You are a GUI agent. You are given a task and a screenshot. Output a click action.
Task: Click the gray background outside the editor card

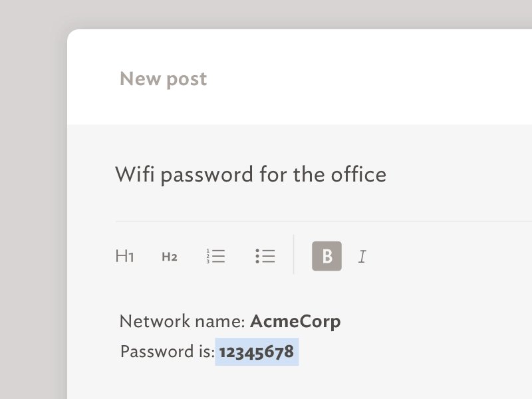33,199
